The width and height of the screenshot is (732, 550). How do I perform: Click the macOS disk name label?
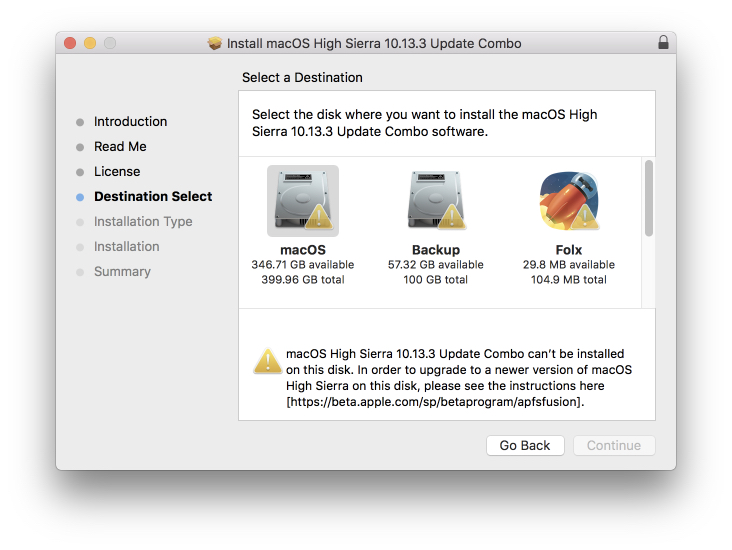tap(303, 250)
